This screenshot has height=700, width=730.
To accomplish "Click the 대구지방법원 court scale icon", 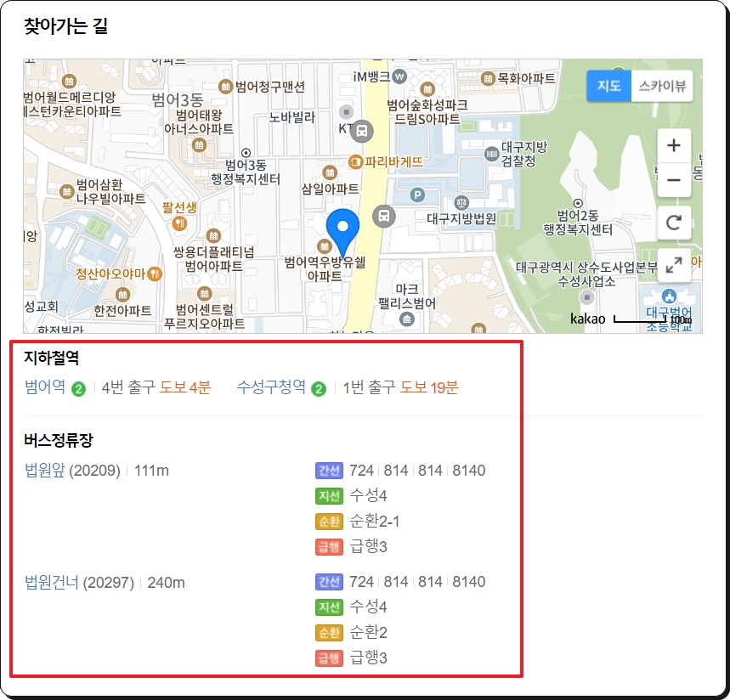I will click(461, 203).
